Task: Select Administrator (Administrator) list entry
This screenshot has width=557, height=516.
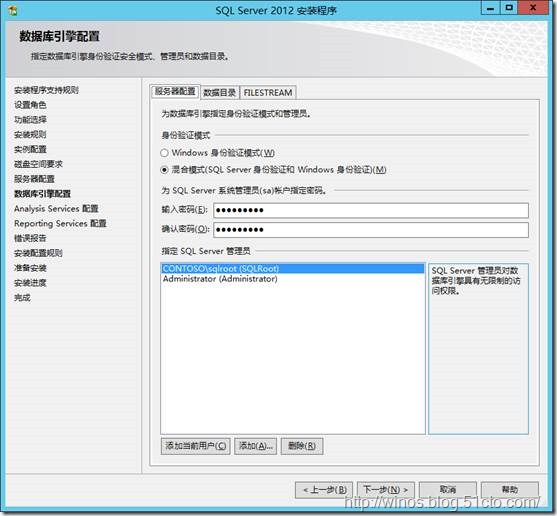Action: tap(293, 279)
